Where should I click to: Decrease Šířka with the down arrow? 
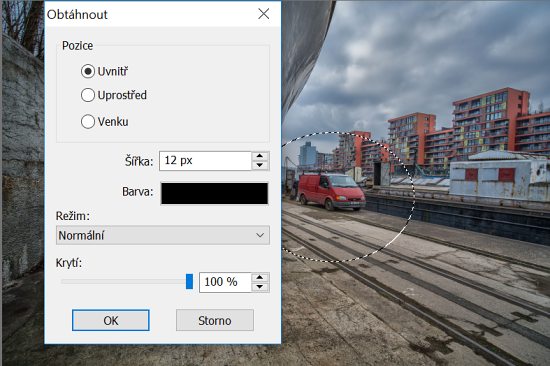pos(260,165)
